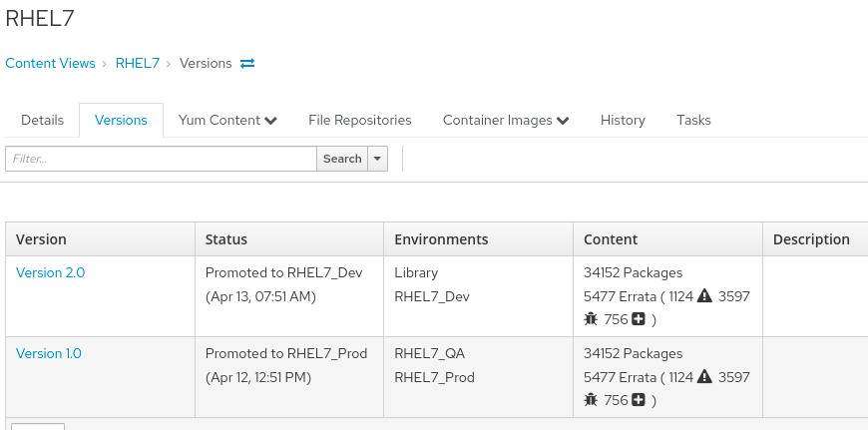
Task: Click '(Apr 12, 12:51 PM)' timestamp
Action: pyautogui.click(x=258, y=378)
